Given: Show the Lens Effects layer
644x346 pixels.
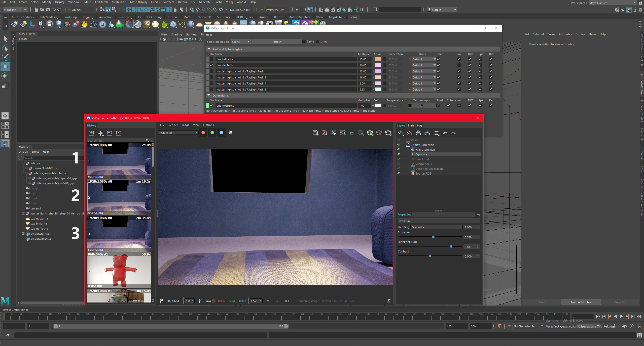Looking at the screenshot, I should click(x=399, y=159).
